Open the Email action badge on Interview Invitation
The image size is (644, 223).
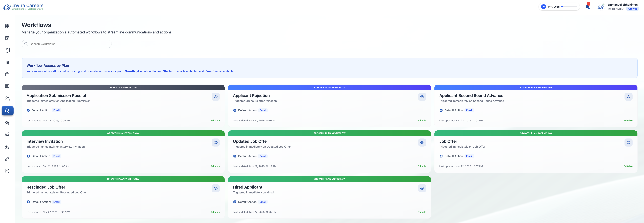pos(56,156)
